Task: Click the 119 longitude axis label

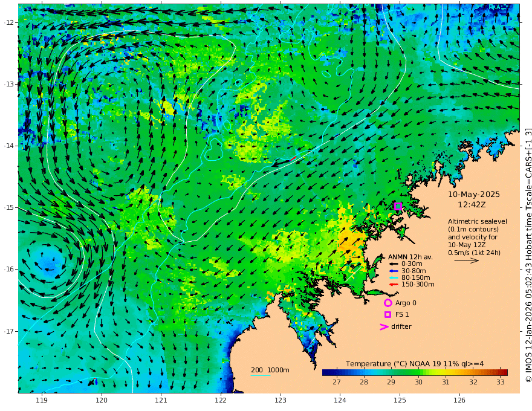Action: click(x=42, y=401)
